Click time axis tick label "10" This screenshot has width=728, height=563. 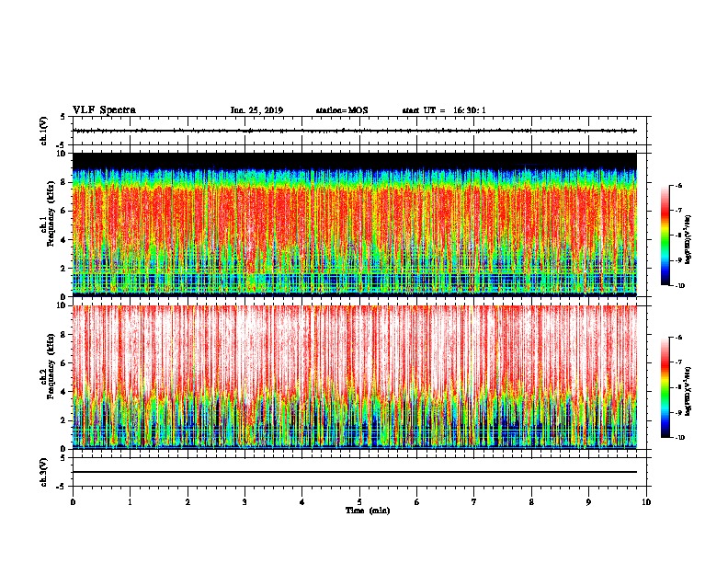pyautogui.click(x=646, y=502)
